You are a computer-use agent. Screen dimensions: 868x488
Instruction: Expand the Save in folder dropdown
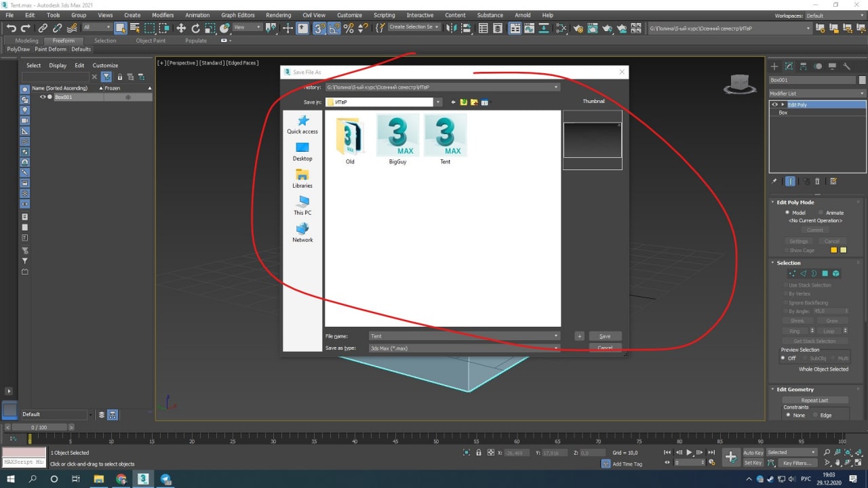[438, 102]
